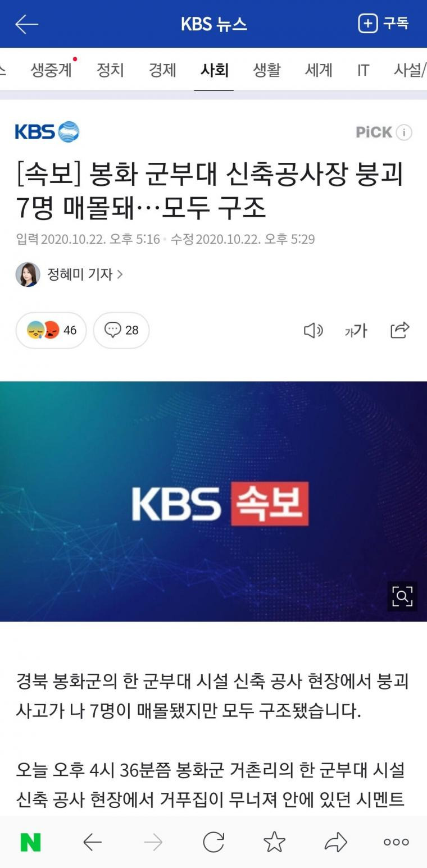Image resolution: width=427 pixels, height=868 pixels.
Task: Open the 세계 news tab
Action: [319, 70]
